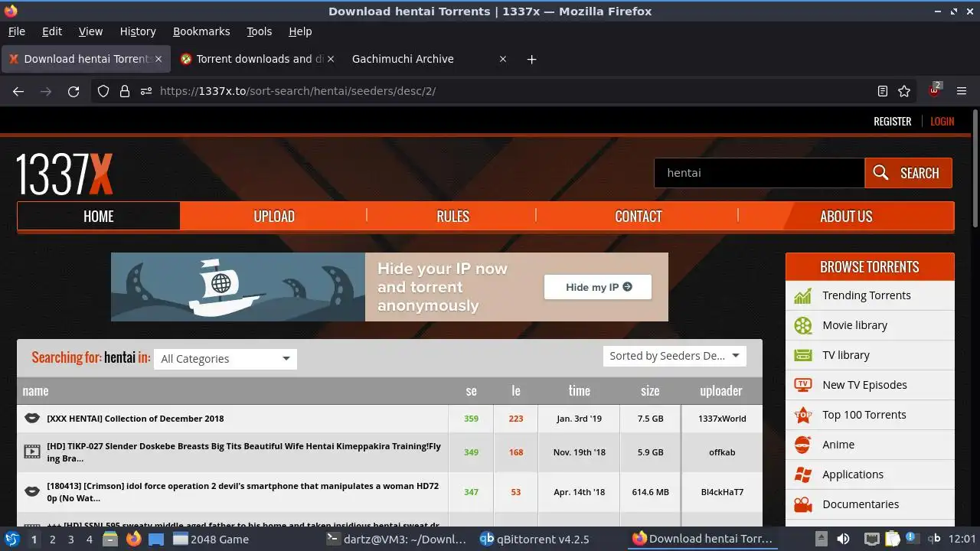Open the File menu
The width and height of the screenshot is (980, 551).
17,31
